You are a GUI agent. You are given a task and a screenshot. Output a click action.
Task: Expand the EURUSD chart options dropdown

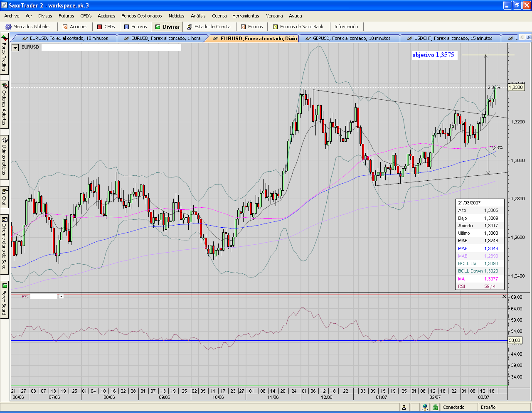click(x=15, y=47)
